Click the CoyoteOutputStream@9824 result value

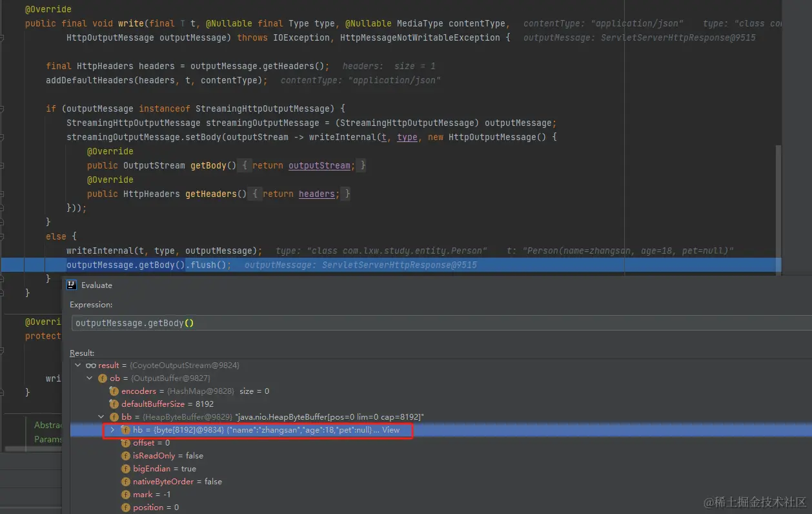click(x=186, y=365)
